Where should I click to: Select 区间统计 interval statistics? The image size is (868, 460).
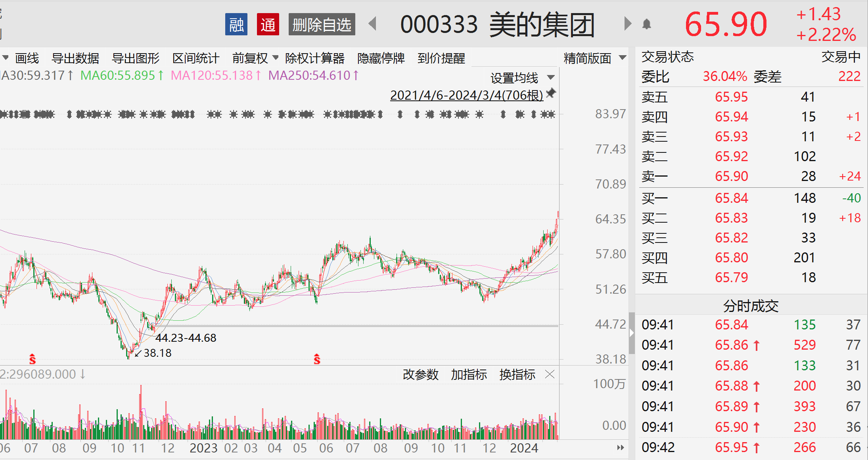195,58
